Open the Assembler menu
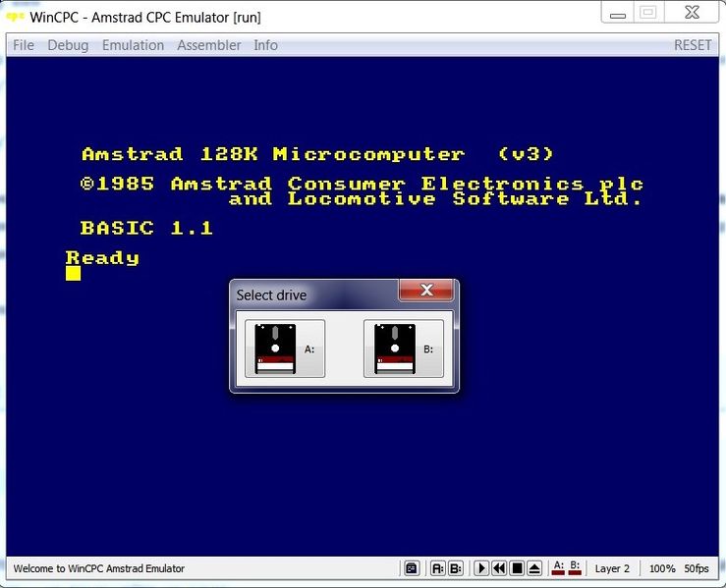 coord(209,45)
